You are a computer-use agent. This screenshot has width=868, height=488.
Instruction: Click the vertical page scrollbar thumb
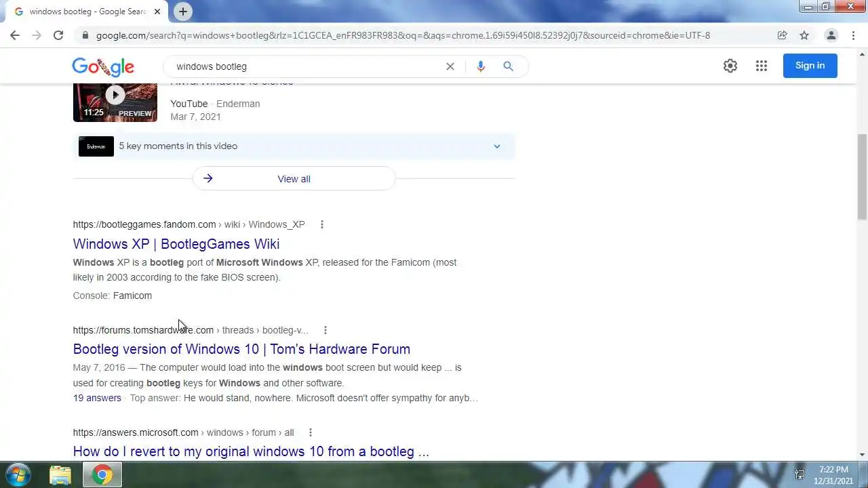click(862, 177)
